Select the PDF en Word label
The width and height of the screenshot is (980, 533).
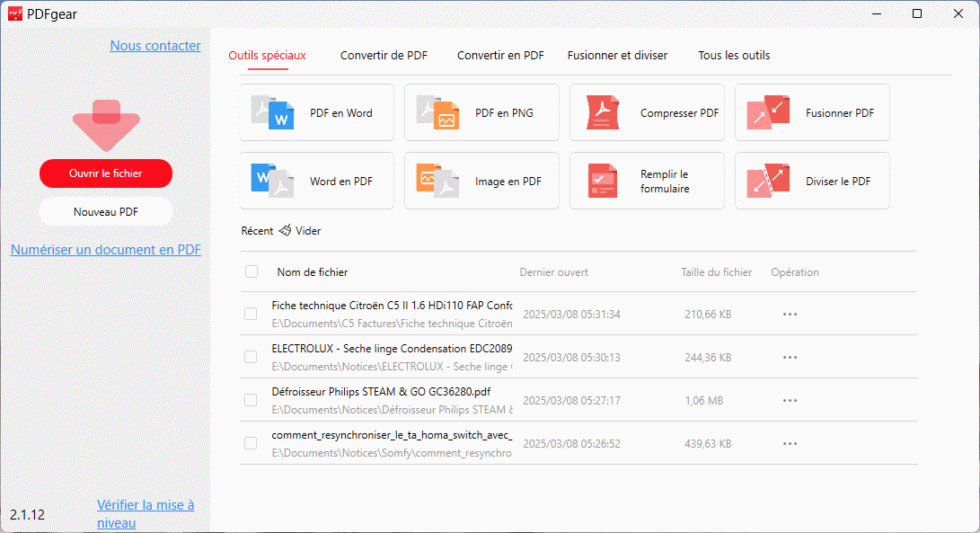point(341,113)
